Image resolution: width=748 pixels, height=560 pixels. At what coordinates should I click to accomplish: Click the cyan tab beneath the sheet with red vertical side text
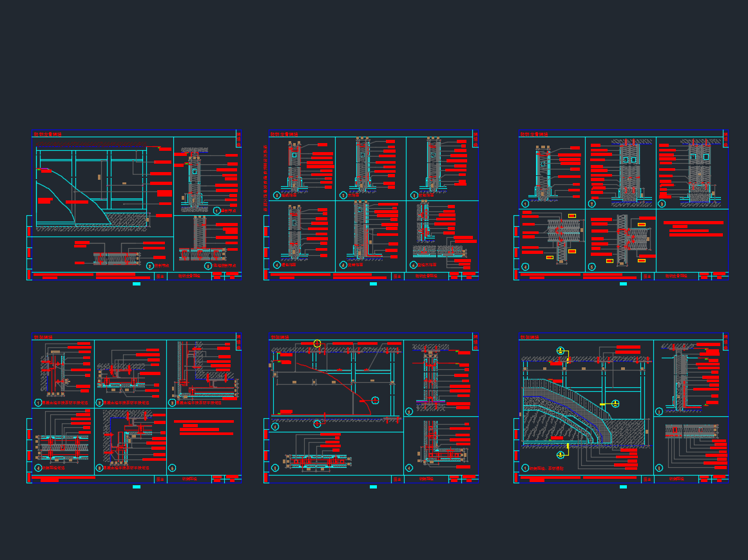point(374,284)
